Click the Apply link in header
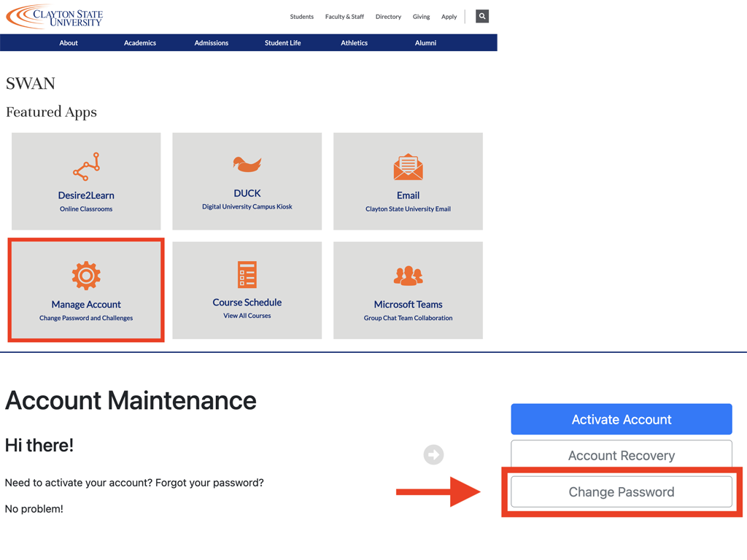Image resolution: width=747 pixels, height=560 pixels. 449,17
